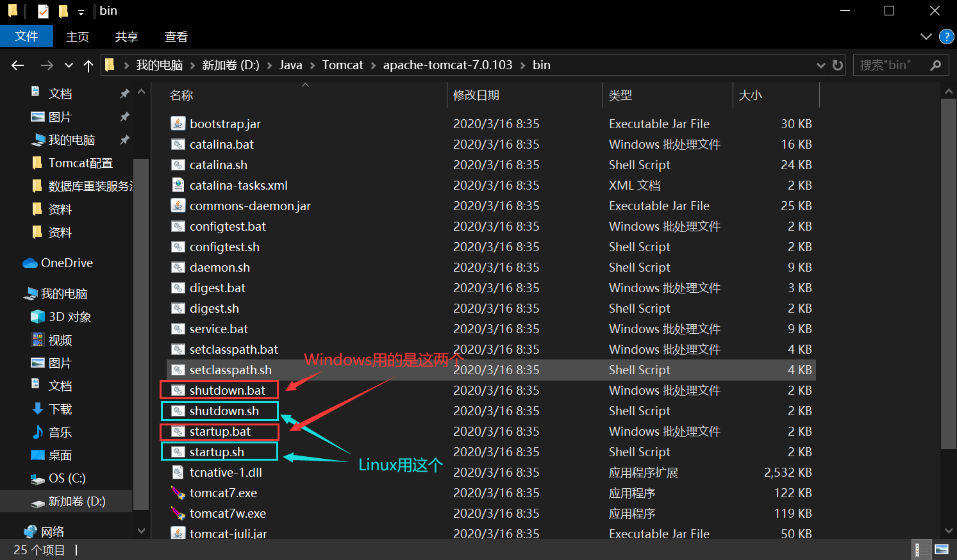Screen dimensions: 957x560
Task: Switch to the 共享 ribbon tab
Action: coord(127,37)
